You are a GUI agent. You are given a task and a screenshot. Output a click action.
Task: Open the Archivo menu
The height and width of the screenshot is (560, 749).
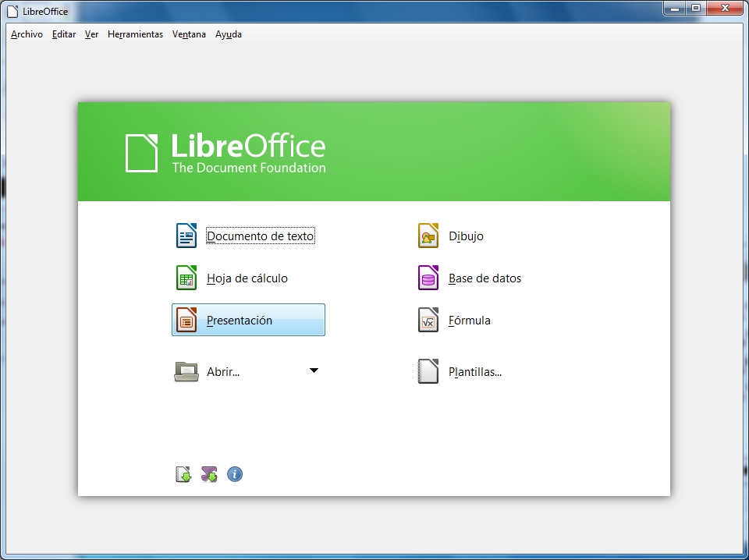26,34
